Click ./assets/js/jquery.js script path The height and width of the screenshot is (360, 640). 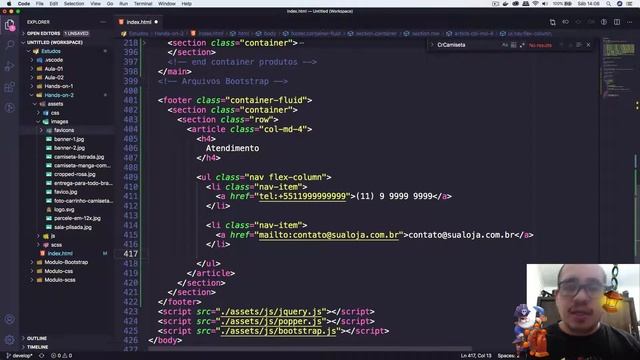[271, 311]
